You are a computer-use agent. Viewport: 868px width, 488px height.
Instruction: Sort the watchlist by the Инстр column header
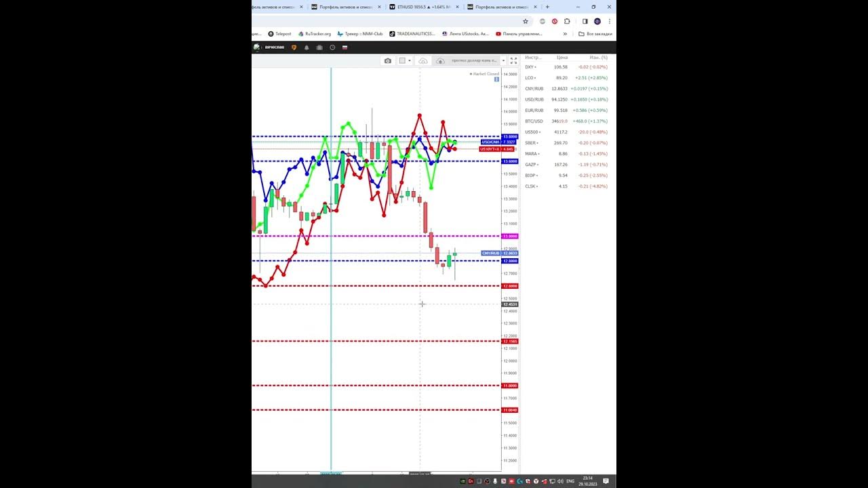click(533, 58)
